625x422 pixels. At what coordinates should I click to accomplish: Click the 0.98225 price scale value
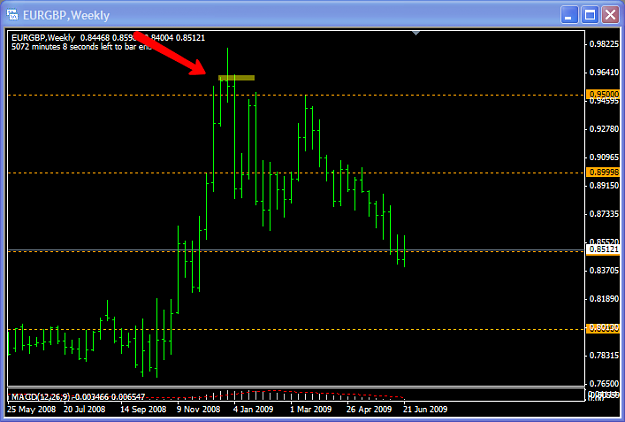pos(604,44)
